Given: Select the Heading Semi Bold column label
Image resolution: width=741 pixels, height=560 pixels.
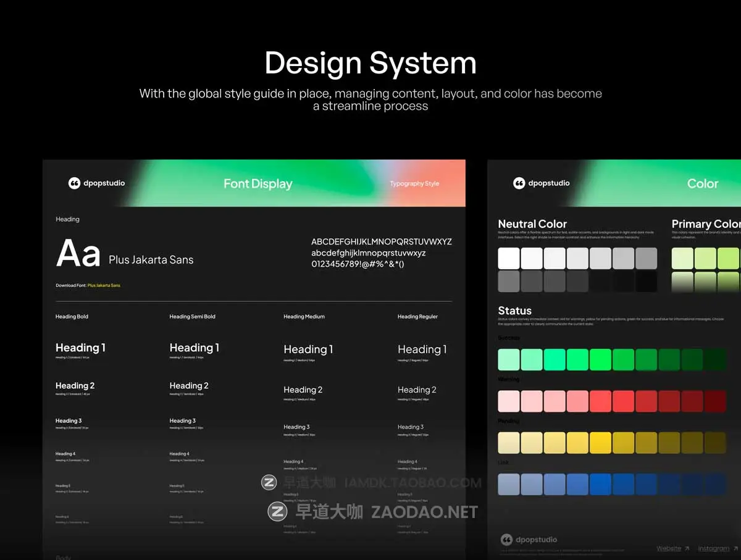Looking at the screenshot, I should pyautogui.click(x=193, y=317).
